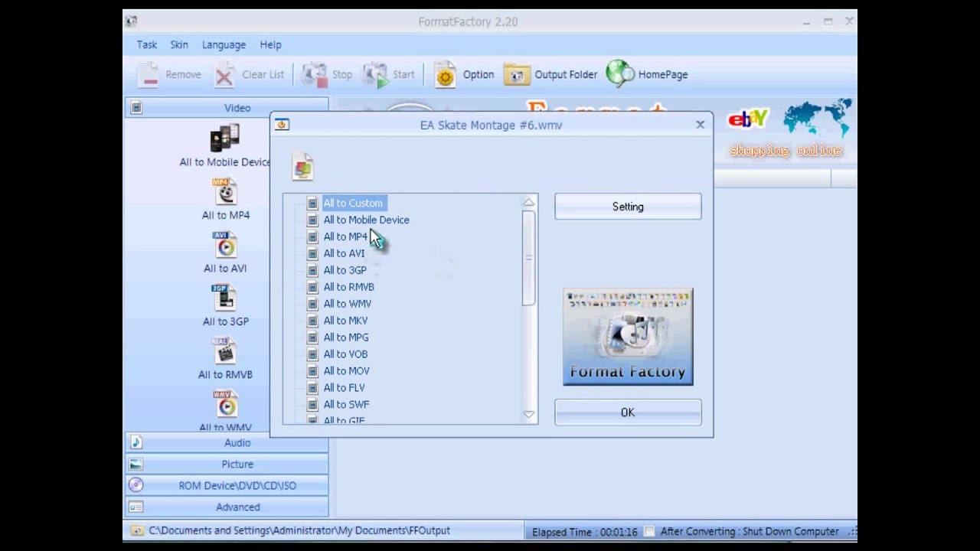Click the Format Factory logo image
The height and width of the screenshot is (551, 980).
(x=628, y=337)
